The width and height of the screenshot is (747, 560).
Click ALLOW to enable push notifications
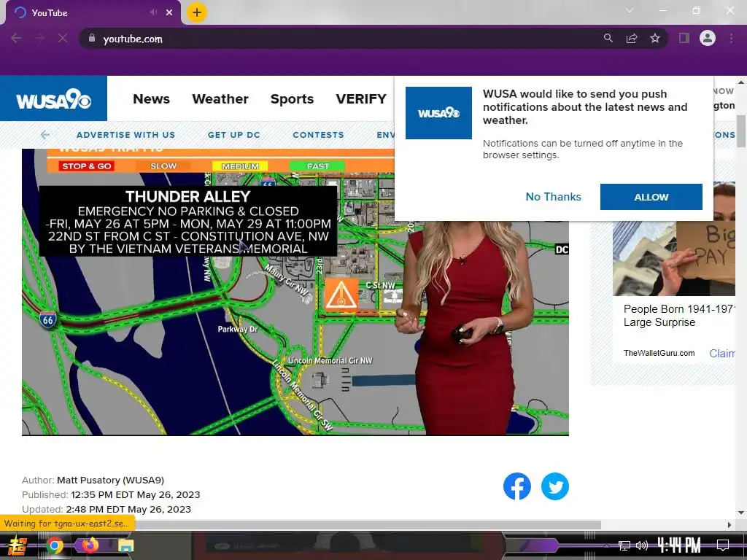click(651, 197)
